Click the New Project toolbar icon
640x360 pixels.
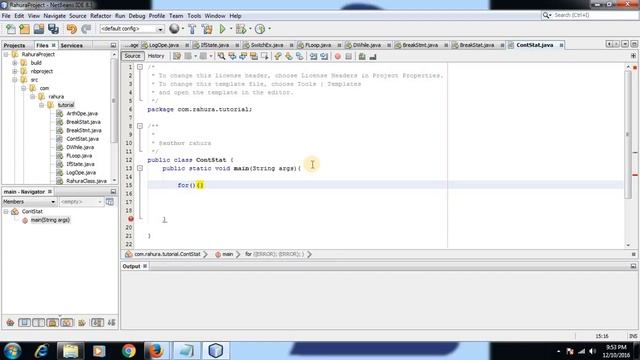tap(24, 29)
